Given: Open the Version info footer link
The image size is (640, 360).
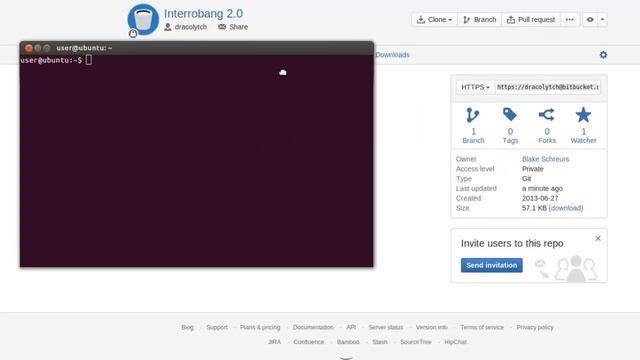Looking at the screenshot, I should (431, 327).
